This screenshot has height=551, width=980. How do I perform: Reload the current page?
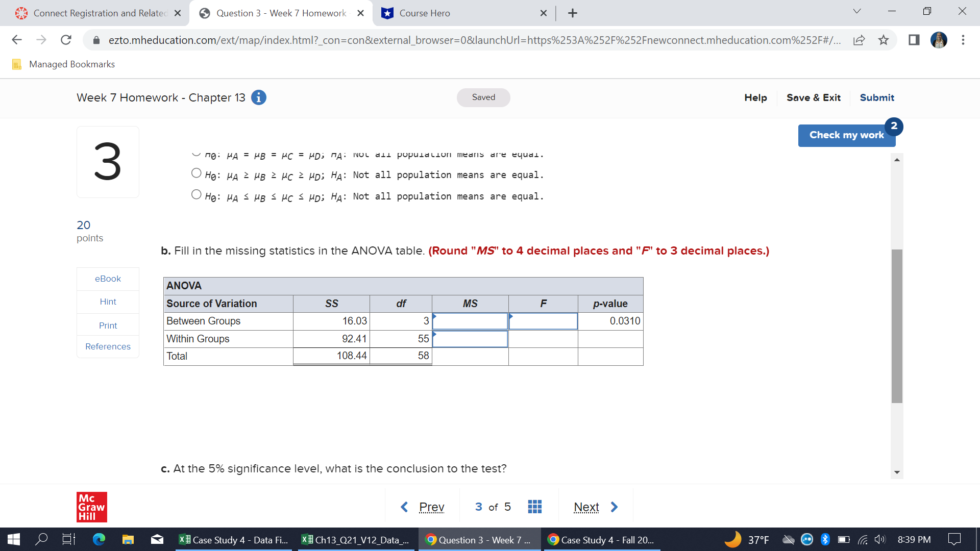[66, 40]
